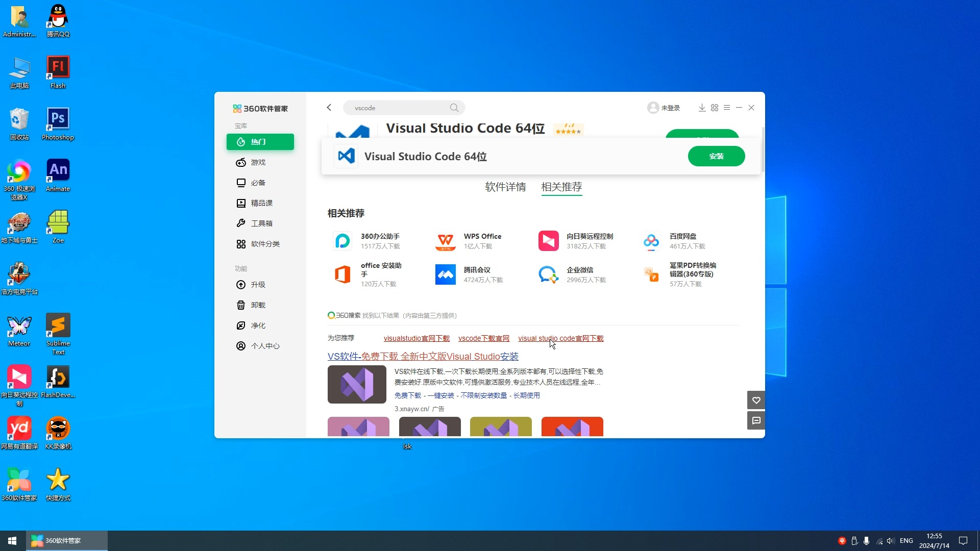The height and width of the screenshot is (551, 980).
Task: Click 未登录 to sign in
Action: [670, 108]
